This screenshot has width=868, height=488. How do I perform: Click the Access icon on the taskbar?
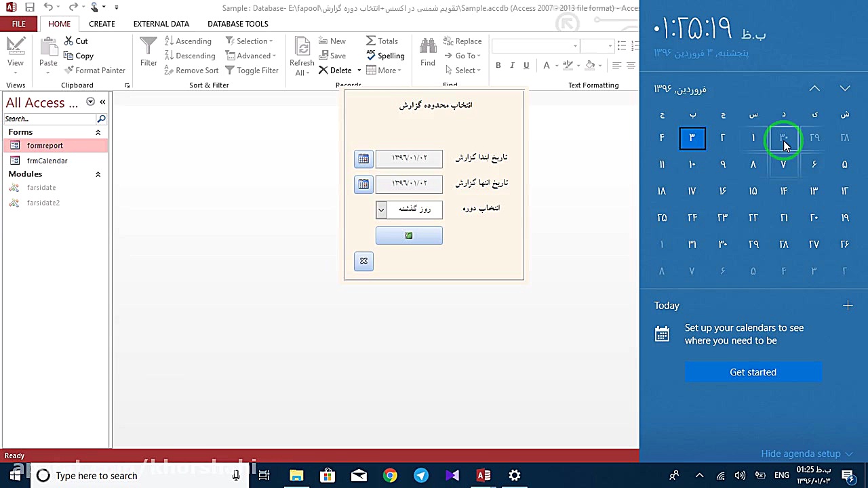(483, 475)
